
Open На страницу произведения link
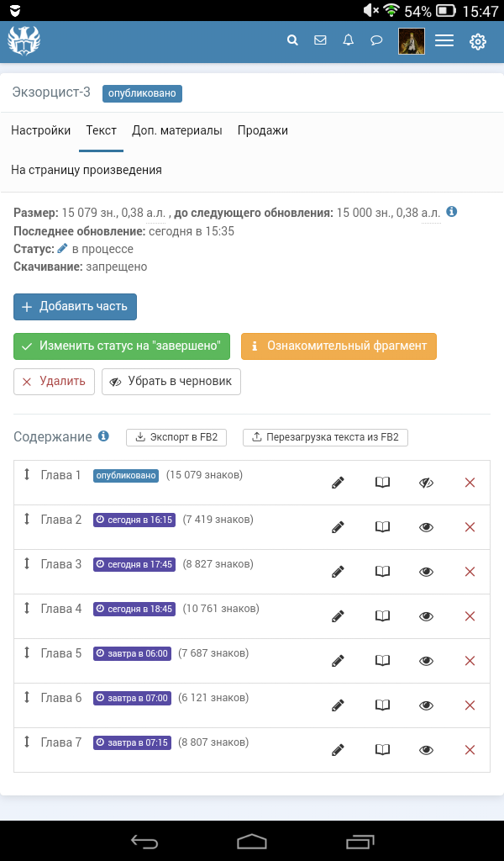click(87, 170)
